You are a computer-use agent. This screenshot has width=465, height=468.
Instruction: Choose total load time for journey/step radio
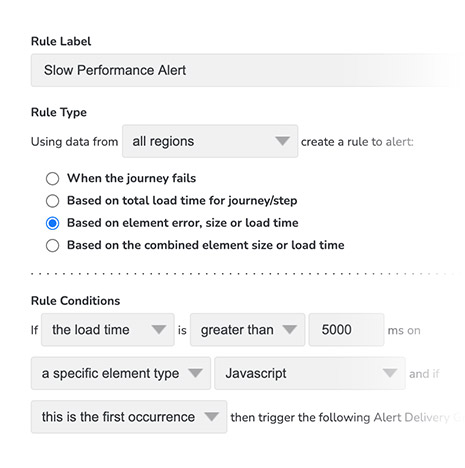click(53, 201)
